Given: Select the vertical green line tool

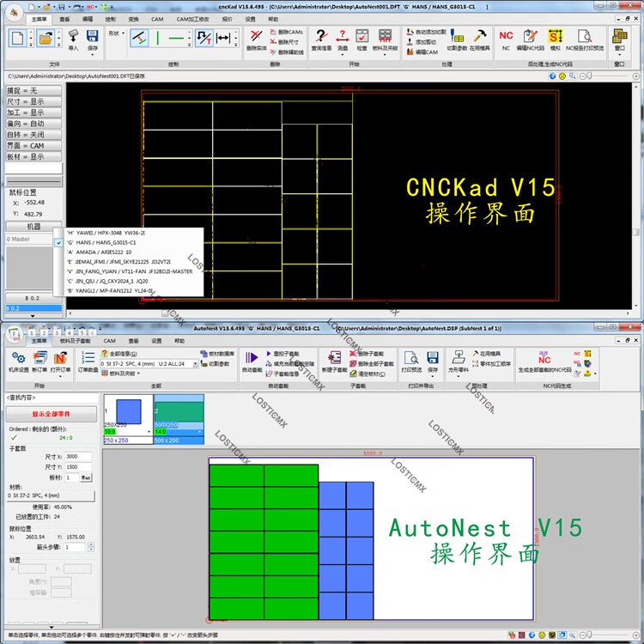Looking at the screenshot, I should coord(158,38).
